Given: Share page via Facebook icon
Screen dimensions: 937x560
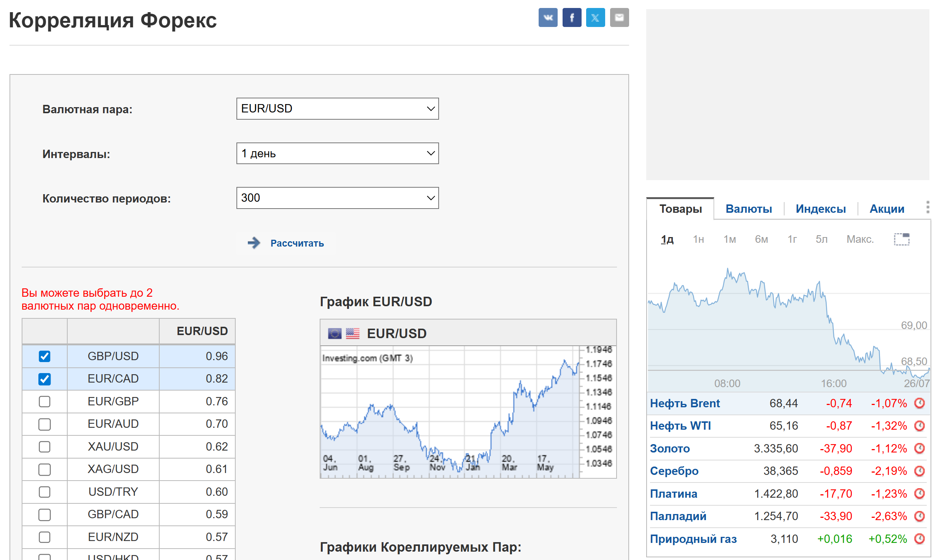Looking at the screenshot, I should (572, 17).
